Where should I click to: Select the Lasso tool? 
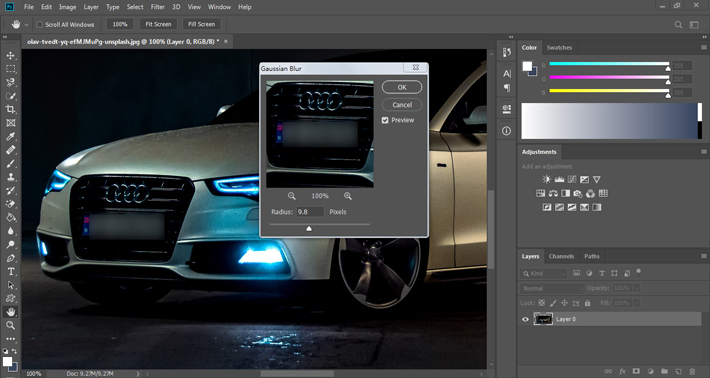point(10,82)
